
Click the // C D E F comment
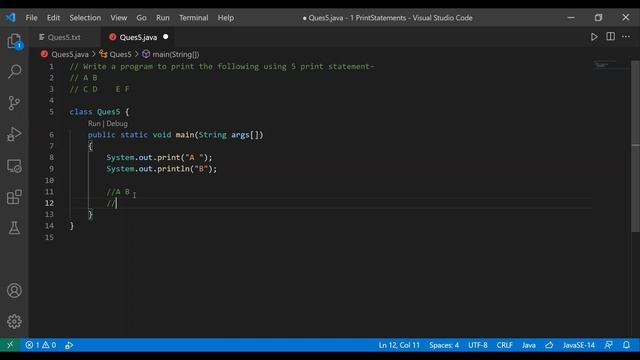[x=99, y=89]
